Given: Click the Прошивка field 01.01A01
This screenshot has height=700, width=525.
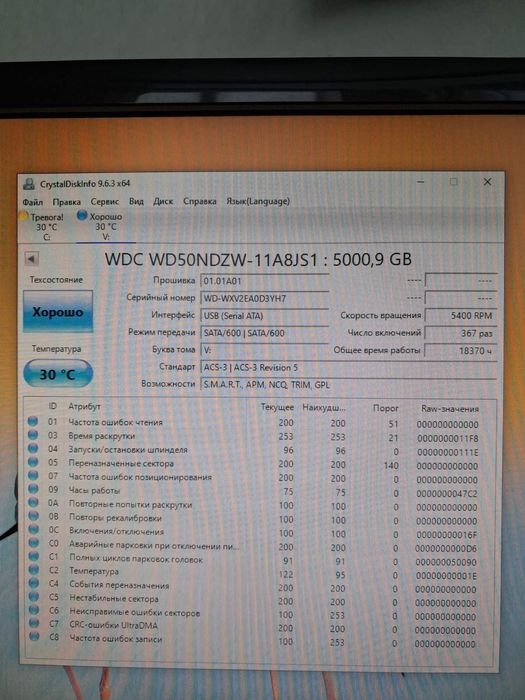Looking at the screenshot, I should point(265,281).
